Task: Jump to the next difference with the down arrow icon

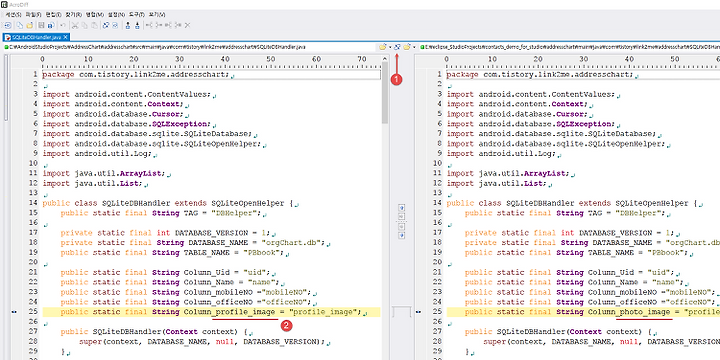Action: pos(137,25)
